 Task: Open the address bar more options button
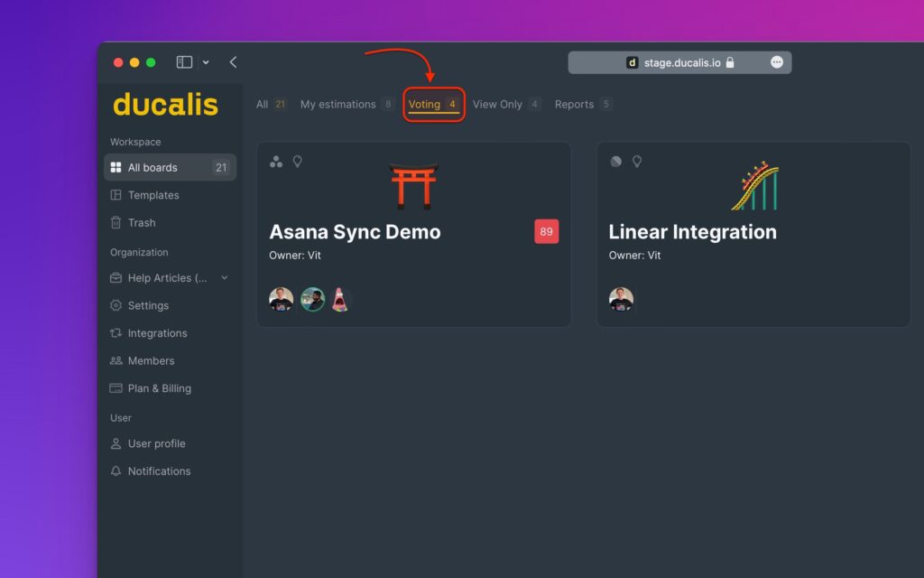777,62
